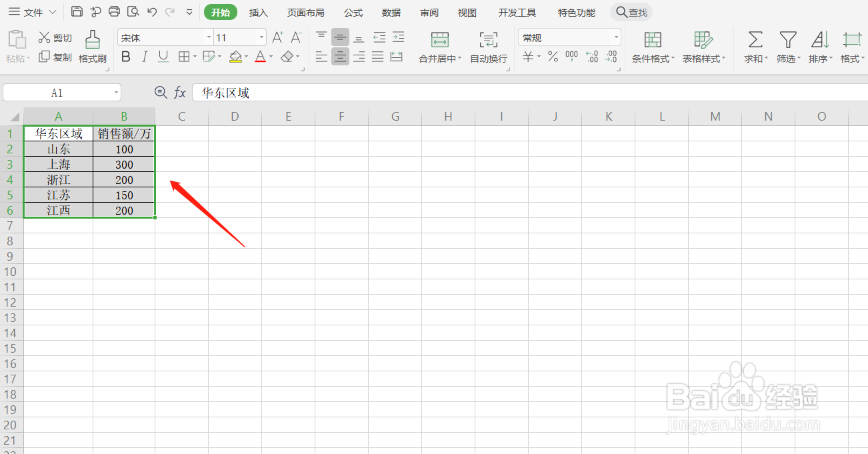Switch to 插入 tab
868x454 pixels.
pos(259,13)
